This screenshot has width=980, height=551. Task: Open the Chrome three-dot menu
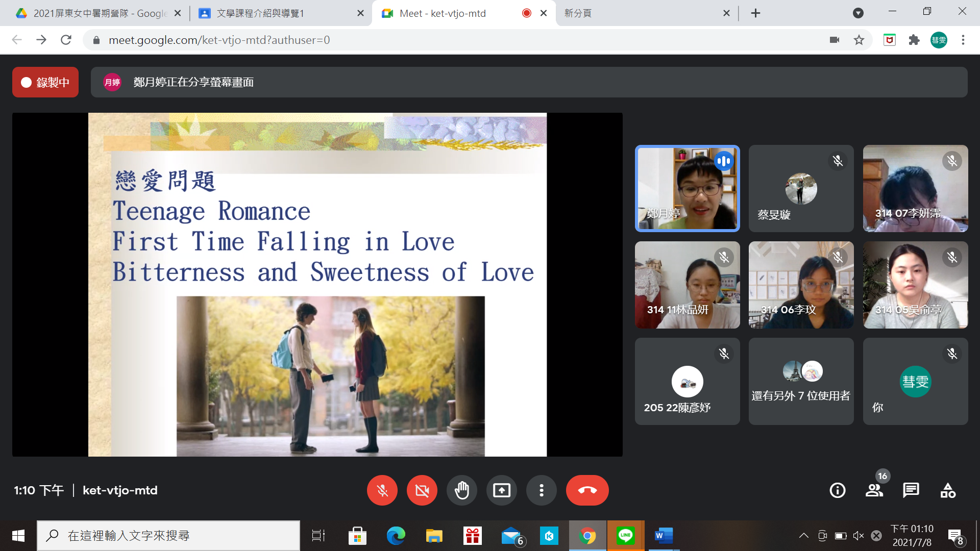coord(963,40)
